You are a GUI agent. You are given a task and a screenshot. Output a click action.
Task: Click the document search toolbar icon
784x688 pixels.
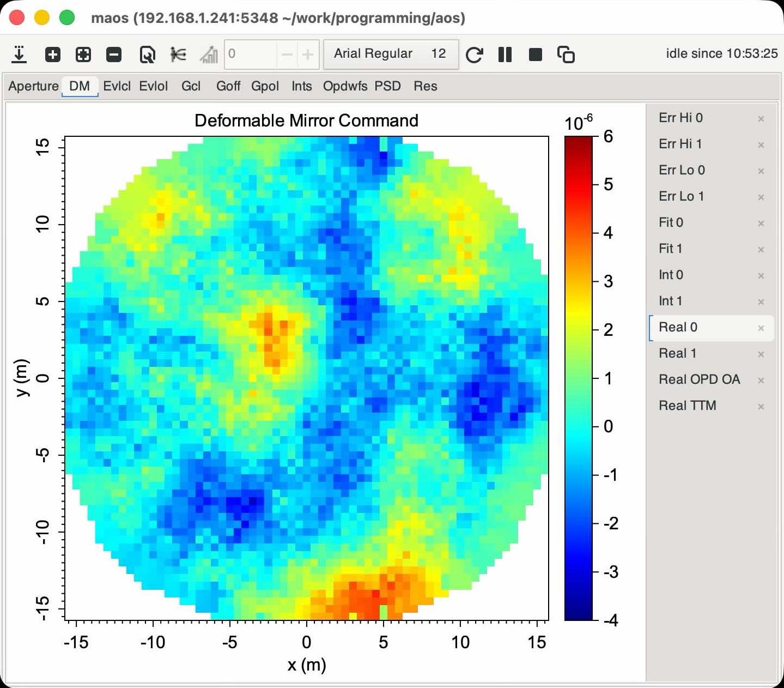147,55
